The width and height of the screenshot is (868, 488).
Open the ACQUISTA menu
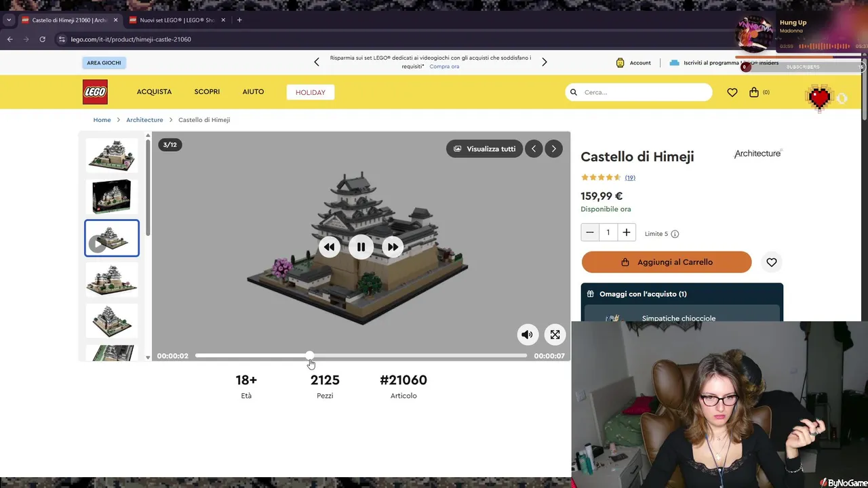click(154, 91)
